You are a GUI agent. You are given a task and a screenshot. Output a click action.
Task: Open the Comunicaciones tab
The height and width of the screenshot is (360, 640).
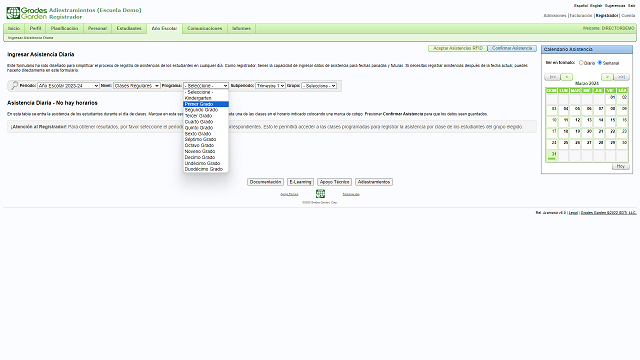(x=204, y=29)
